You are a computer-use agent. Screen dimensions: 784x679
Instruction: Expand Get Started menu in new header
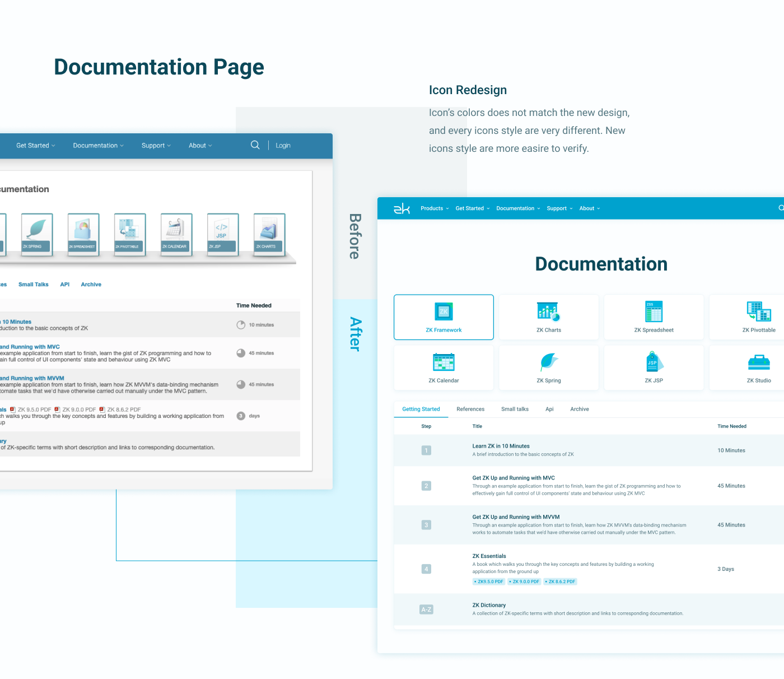pyautogui.click(x=472, y=208)
